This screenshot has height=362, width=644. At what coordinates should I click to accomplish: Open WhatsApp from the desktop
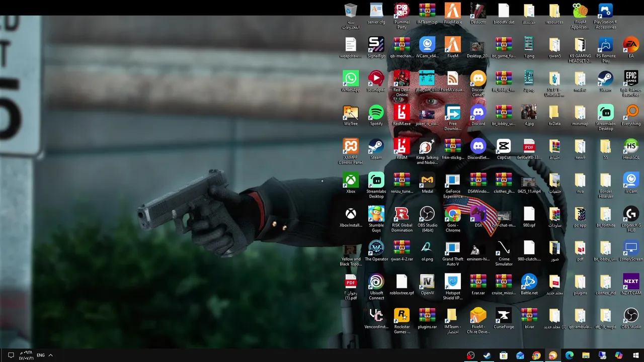point(351,81)
